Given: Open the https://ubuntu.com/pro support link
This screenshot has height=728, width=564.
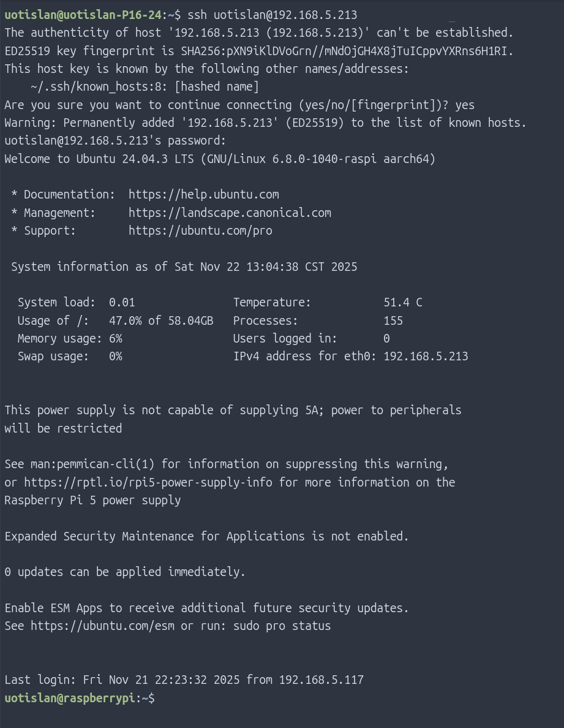Looking at the screenshot, I should [200, 231].
